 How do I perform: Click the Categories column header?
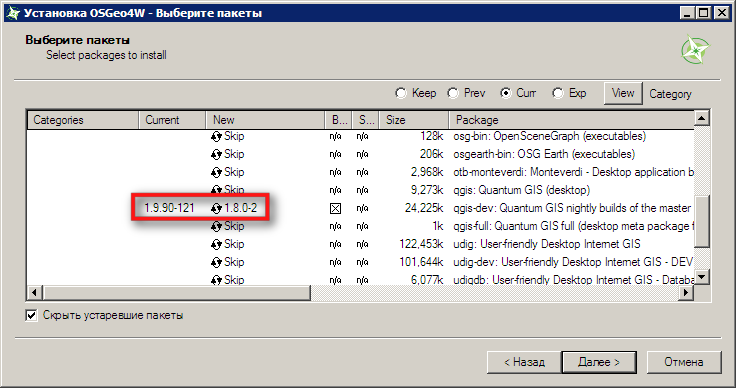[83, 120]
